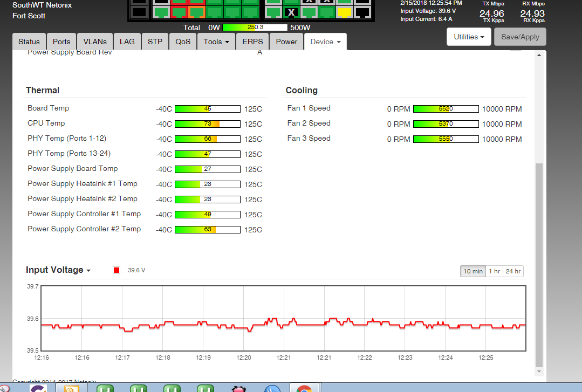The width and height of the screenshot is (582, 392).
Task: Click the yellow port icon in switch diagram
Action: pos(345,12)
